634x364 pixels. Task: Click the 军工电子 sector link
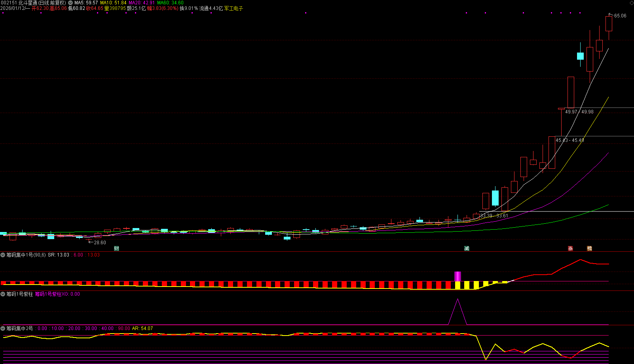point(233,8)
